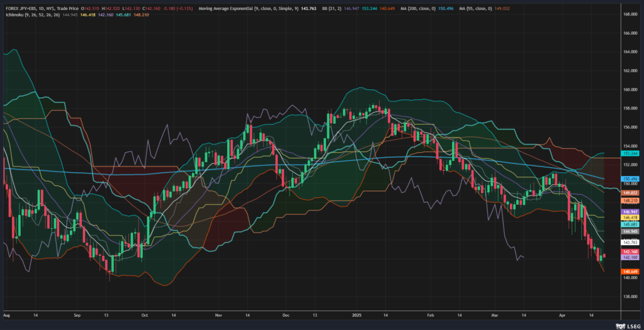The width and height of the screenshot is (644, 330).
Task: Select the yellow 146.418 price tag
Action: point(631,217)
